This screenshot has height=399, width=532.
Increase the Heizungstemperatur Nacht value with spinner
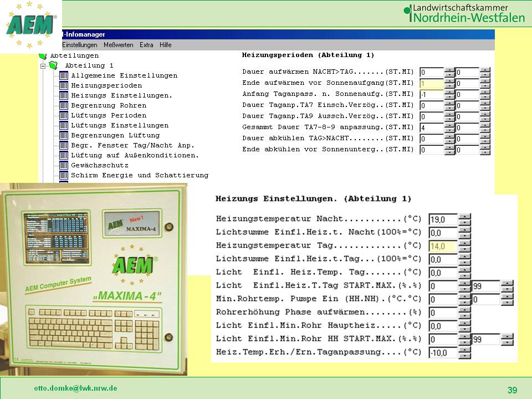(x=464, y=216)
